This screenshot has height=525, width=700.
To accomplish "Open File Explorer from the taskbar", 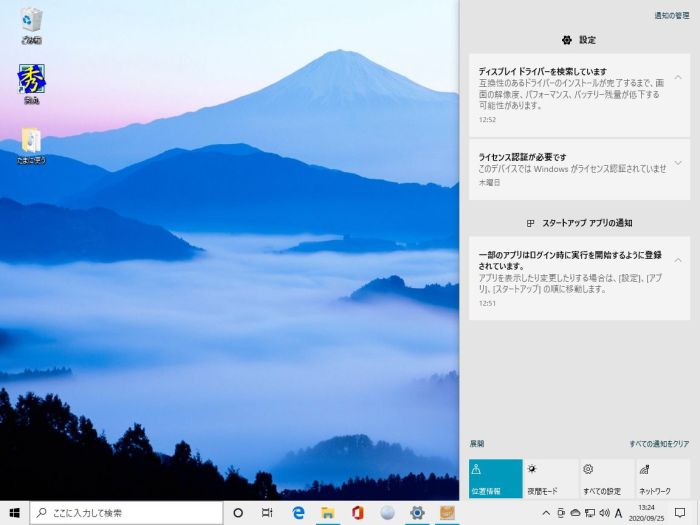I will click(x=327, y=513).
